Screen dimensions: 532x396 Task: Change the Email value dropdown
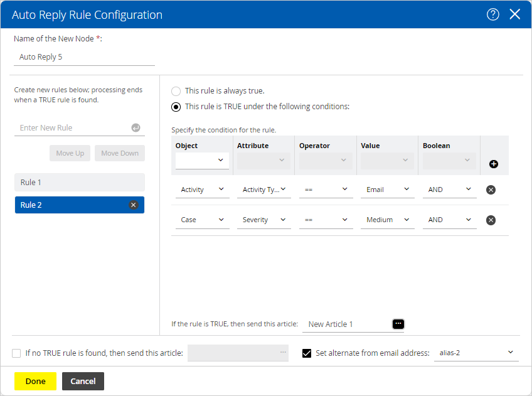click(x=388, y=190)
